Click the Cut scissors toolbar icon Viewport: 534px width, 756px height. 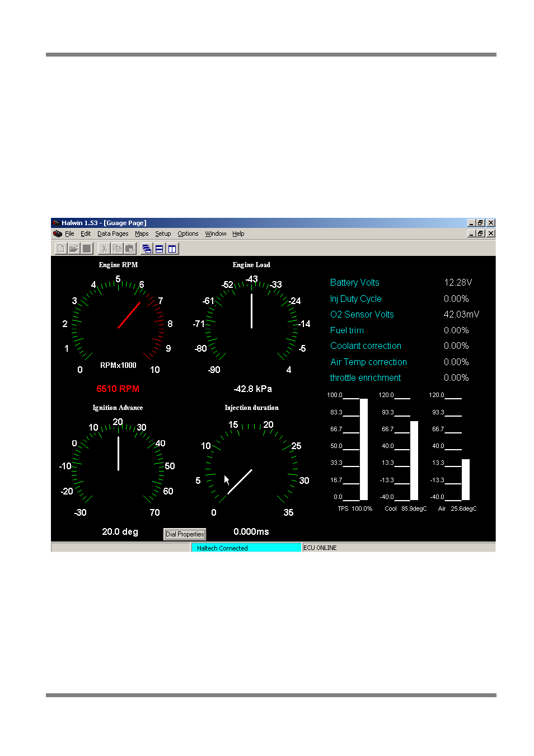click(104, 249)
